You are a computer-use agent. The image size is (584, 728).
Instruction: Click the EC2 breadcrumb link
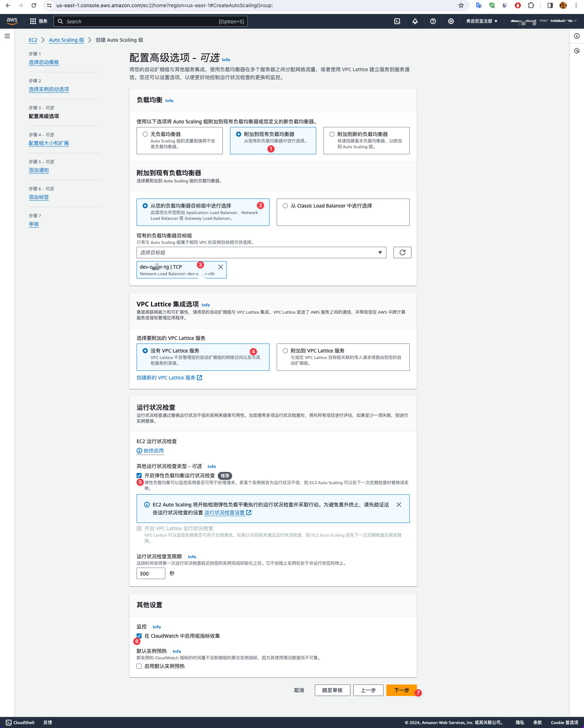[33, 40]
